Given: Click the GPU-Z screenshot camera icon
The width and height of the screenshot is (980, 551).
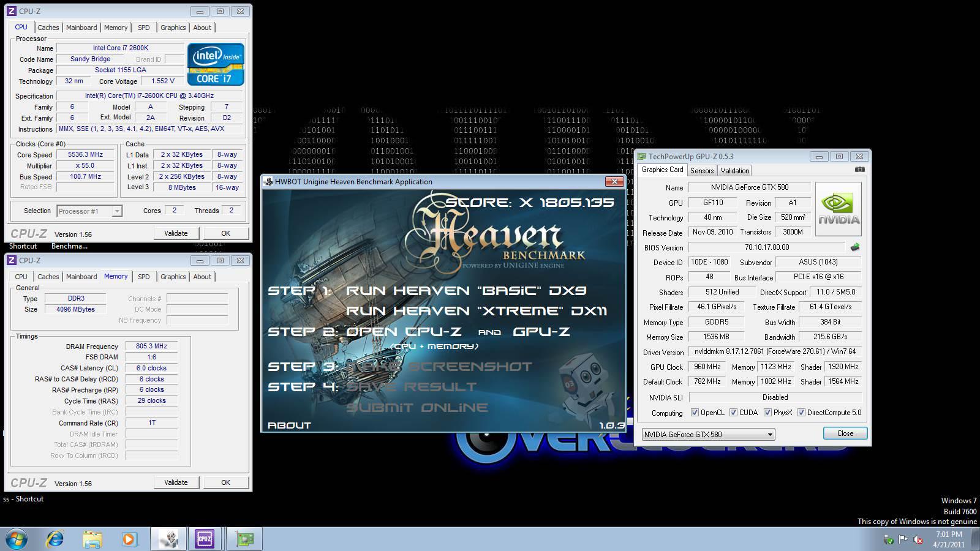Looking at the screenshot, I should point(859,170).
